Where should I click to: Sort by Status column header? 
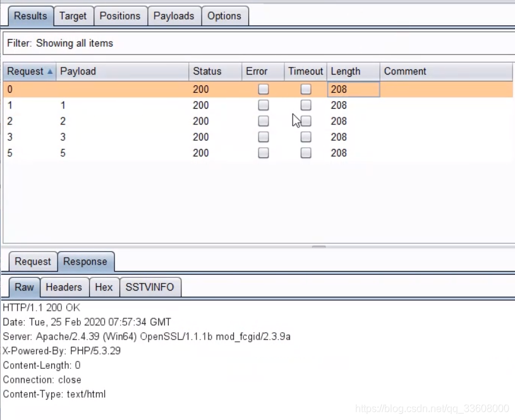point(215,71)
